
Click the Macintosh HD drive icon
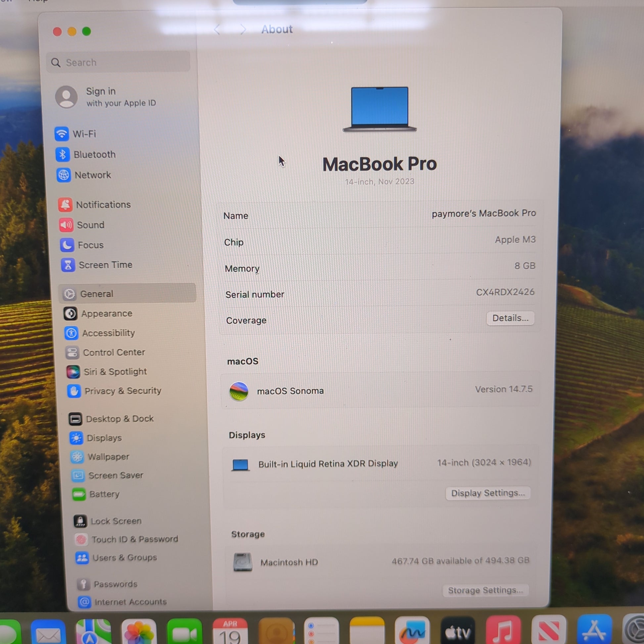click(x=243, y=562)
